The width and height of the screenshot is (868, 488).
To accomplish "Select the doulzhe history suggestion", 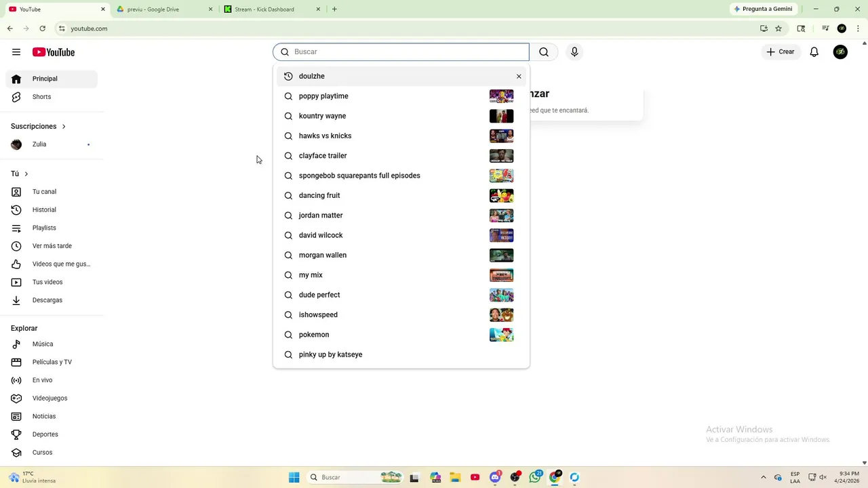I will tap(401, 77).
